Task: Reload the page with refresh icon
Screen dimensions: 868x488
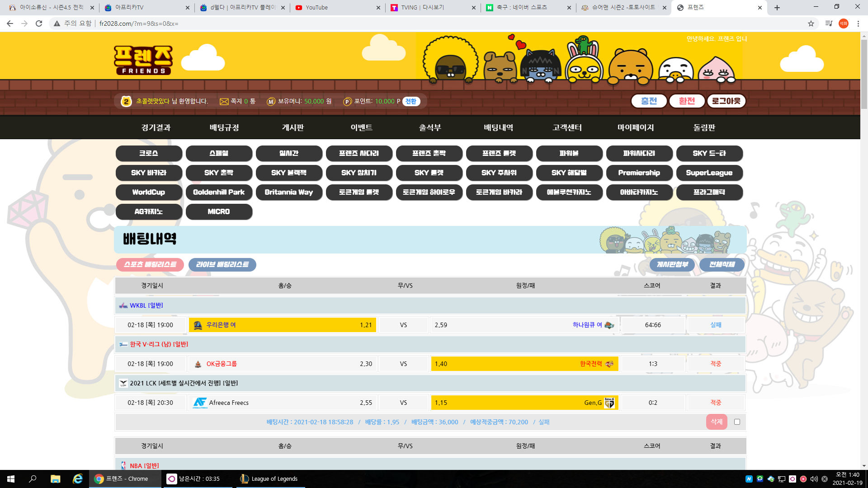Action: pos(39,23)
